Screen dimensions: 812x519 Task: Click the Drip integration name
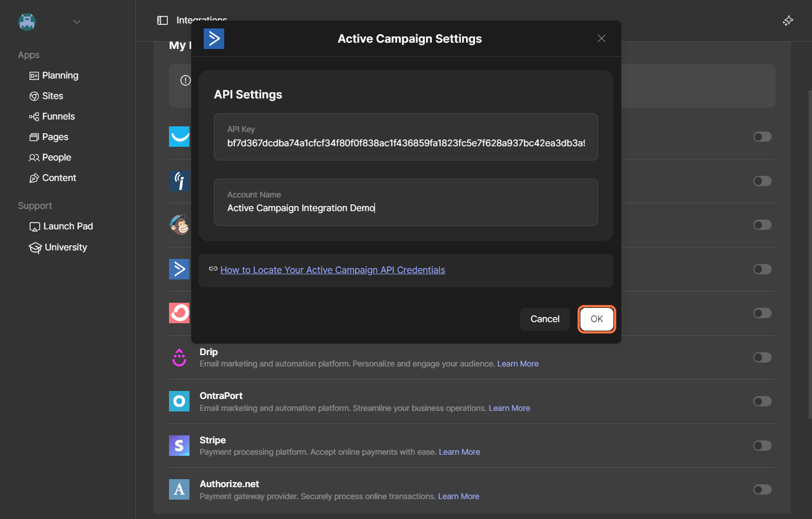(209, 352)
